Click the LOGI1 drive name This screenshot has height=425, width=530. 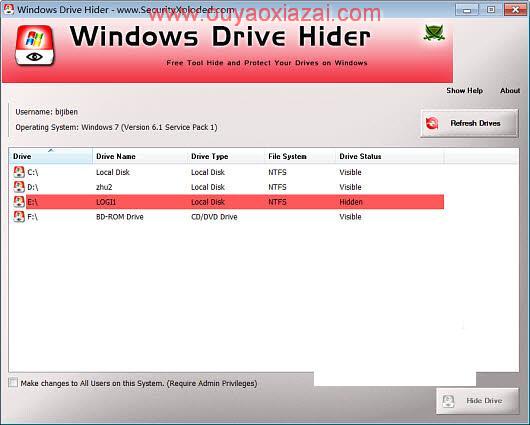[x=106, y=202]
